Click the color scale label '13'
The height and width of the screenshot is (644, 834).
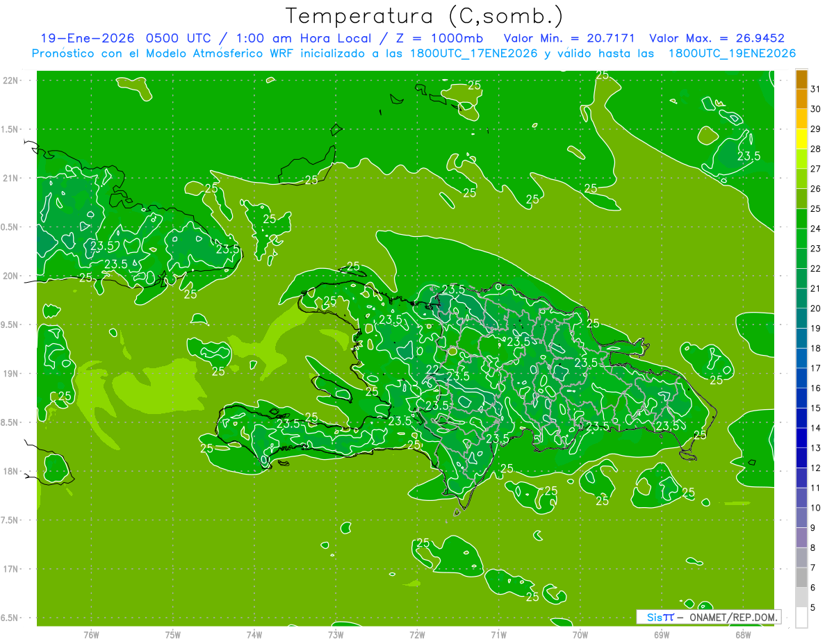coord(815,448)
